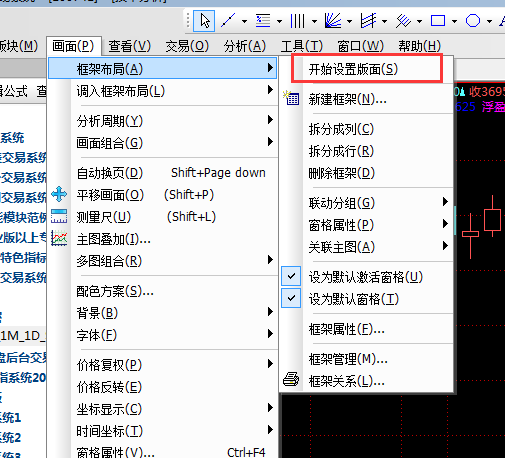Viewport: 505px width, 458px height.
Task: Expand 关联主图(A) submenu
Action: [x=367, y=247]
